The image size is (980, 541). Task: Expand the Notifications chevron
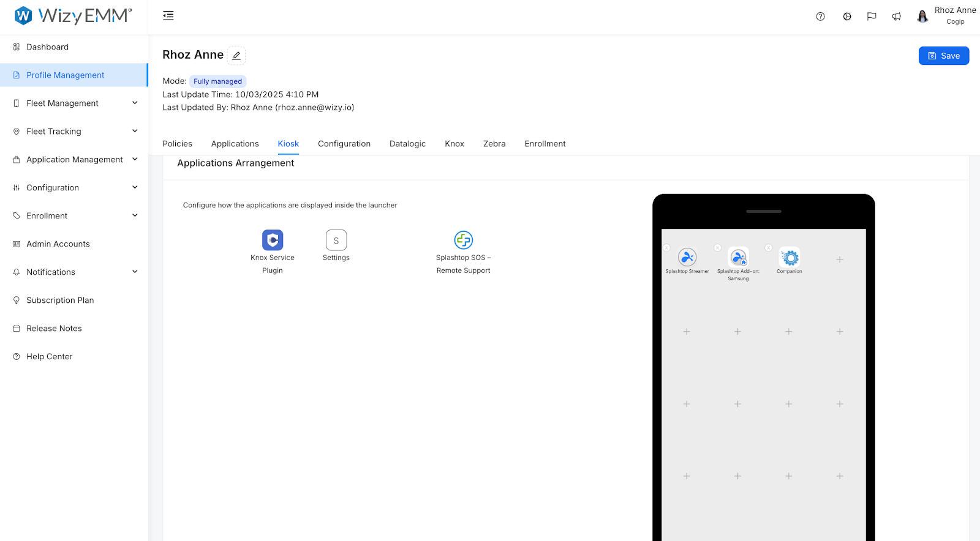point(135,272)
